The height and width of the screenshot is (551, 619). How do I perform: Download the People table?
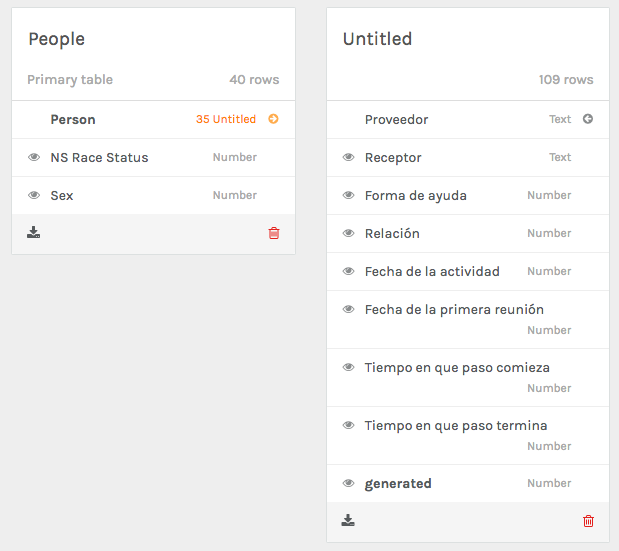click(x=34, y=233)
